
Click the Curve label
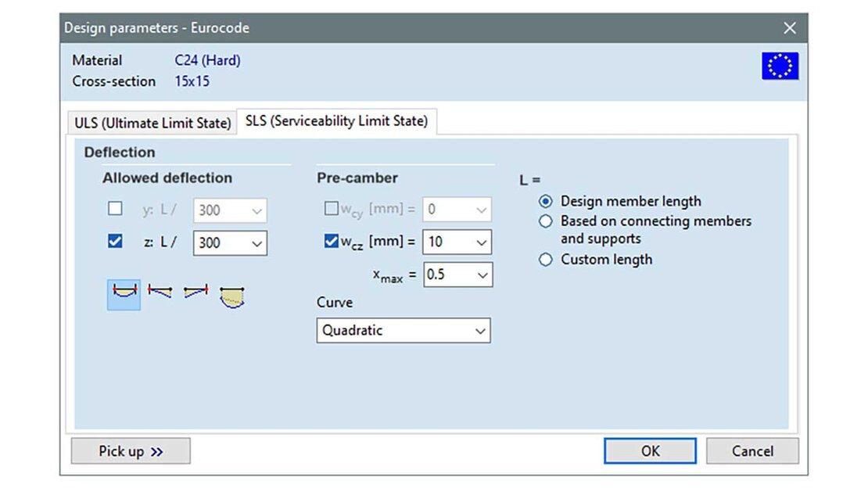click(335, 303)
